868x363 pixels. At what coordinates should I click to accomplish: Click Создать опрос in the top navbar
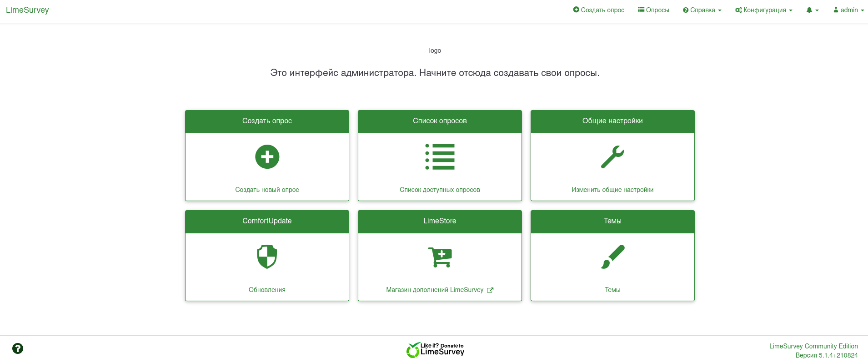[598, 10]
